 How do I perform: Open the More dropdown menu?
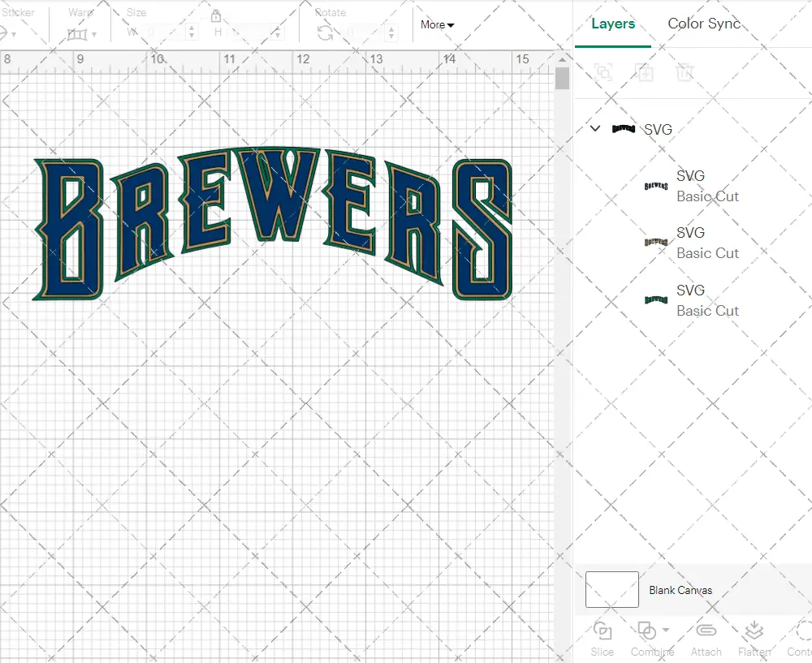tap(437, 25)
